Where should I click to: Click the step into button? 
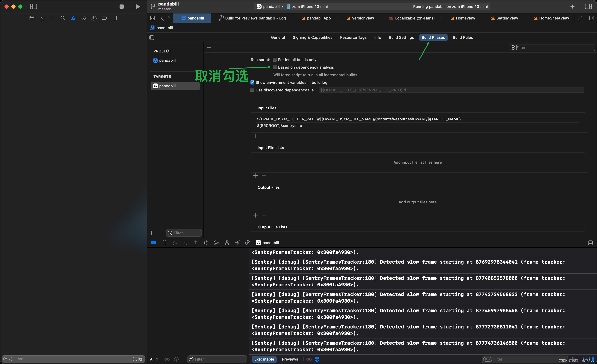(x=185, y=243)
